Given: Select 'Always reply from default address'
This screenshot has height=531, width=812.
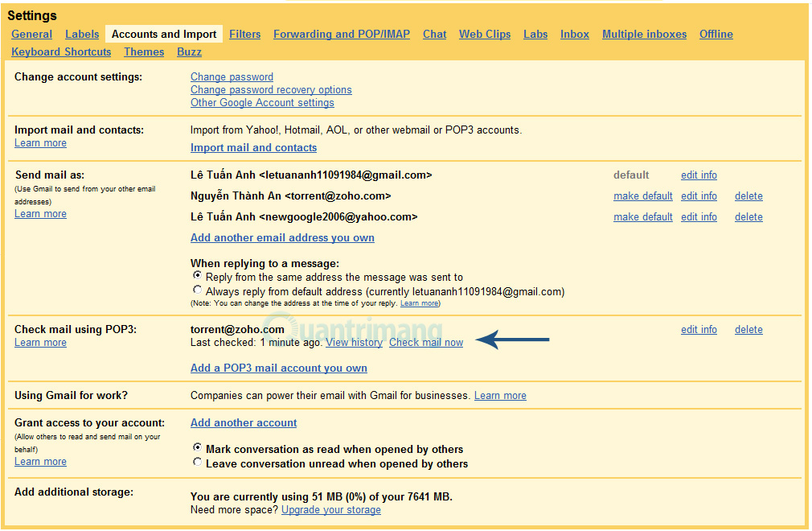Looking at the screenshot, I should pyautogui.click(x=197, y=290).
